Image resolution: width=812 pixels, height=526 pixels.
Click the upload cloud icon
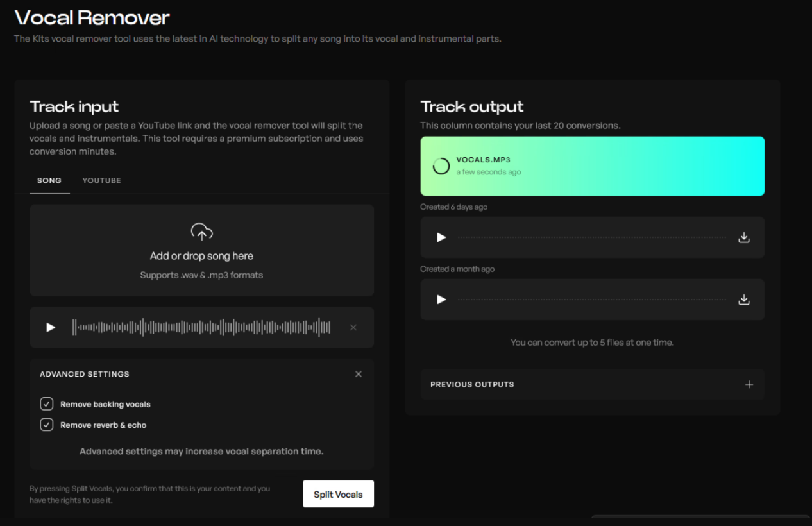[201, 232]
